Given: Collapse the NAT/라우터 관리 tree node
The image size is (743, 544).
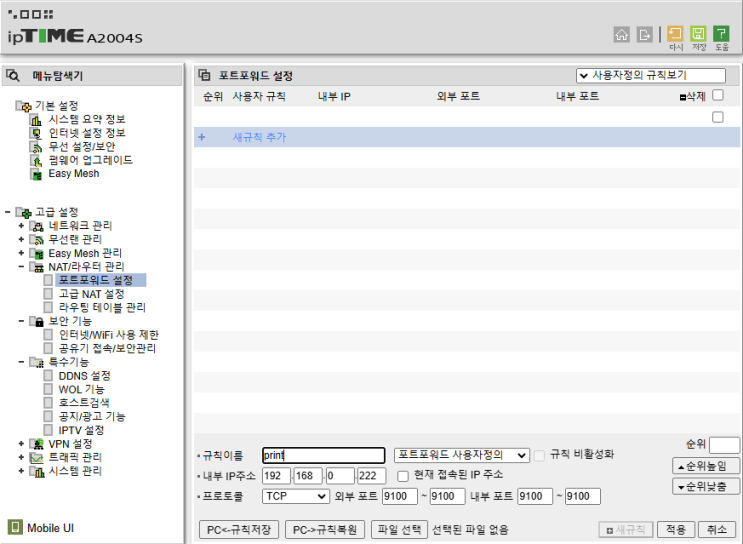Looking at the screenshot, I should (21, 267).
